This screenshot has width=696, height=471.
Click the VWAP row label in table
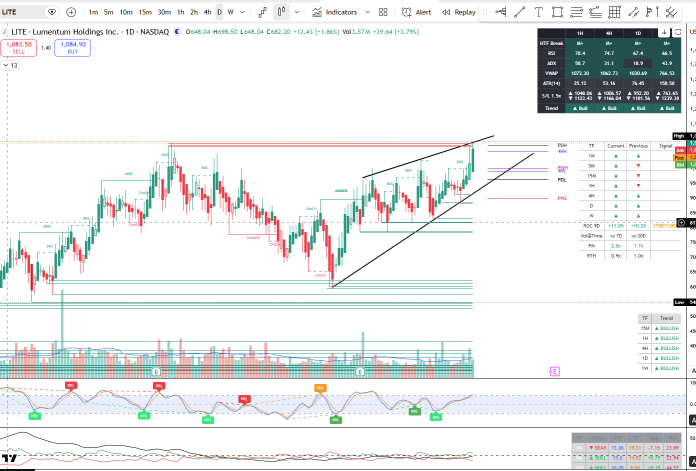coord(551,73)
